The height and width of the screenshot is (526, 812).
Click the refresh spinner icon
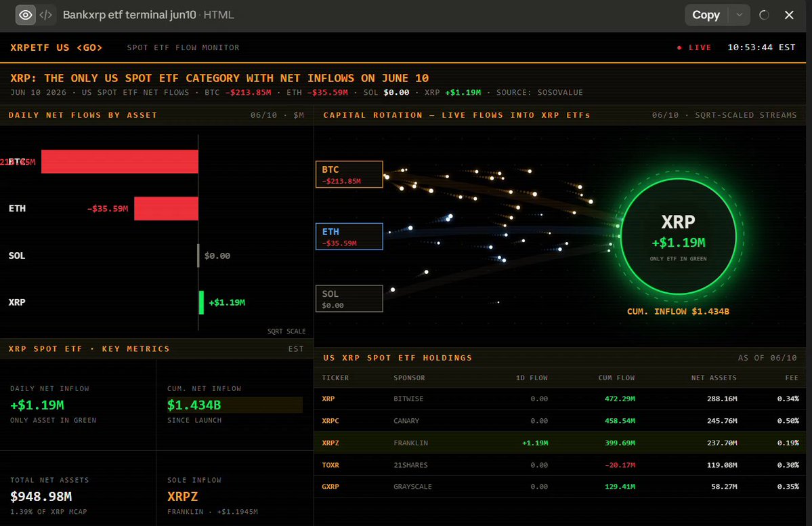764,15
